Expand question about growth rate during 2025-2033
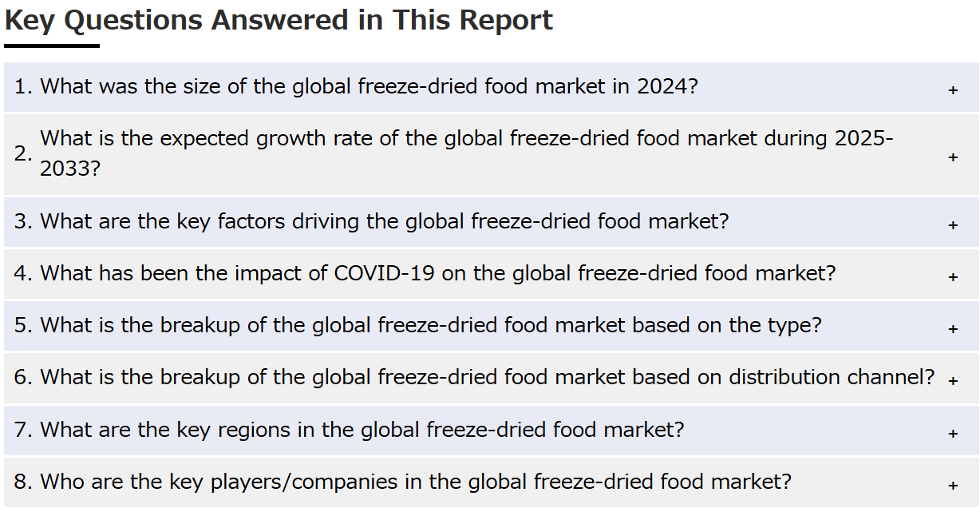The height and width of the screenshot is (512, 980). coord(492,154)
